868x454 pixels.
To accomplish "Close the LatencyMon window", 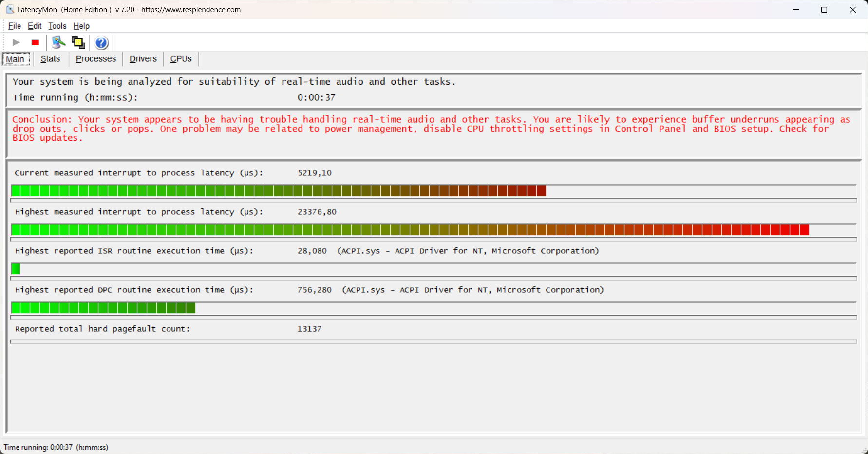I will point(853,10).
